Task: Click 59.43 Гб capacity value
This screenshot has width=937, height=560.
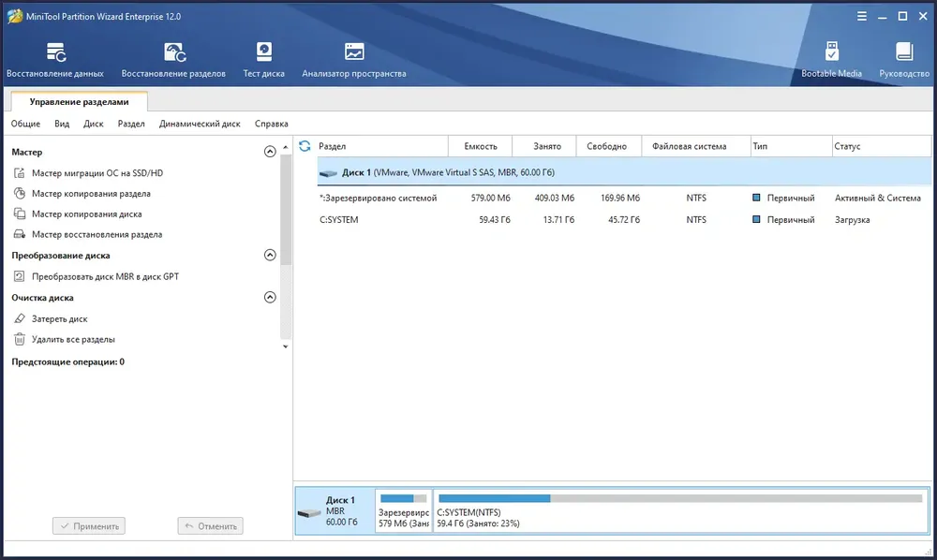Action: pyautogui.click(x=494, y=220)
